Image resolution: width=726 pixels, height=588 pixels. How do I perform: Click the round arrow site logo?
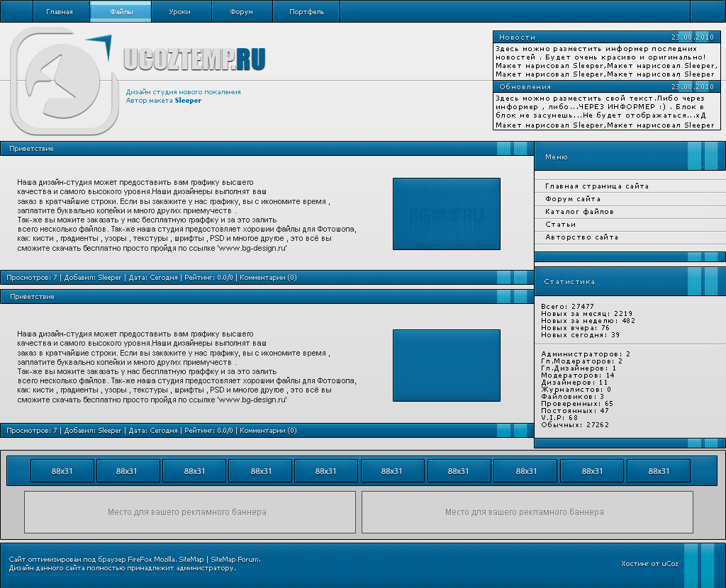pos(64,81)
